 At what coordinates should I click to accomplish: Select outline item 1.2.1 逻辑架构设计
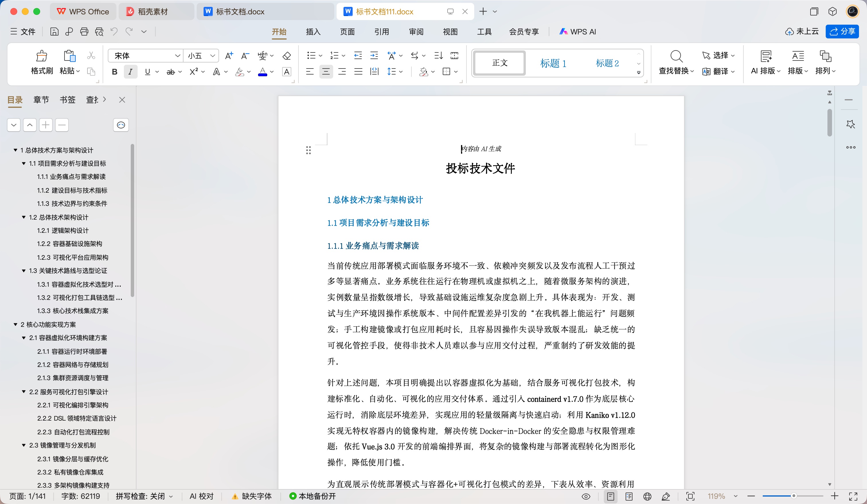(x=63, y=230)
